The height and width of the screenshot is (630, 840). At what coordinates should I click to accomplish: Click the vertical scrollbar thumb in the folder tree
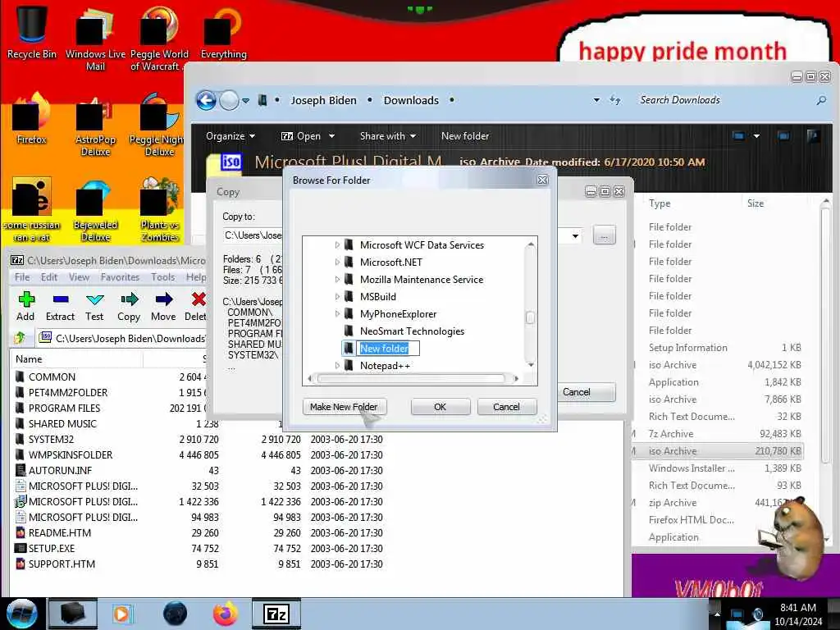[530, 317]
